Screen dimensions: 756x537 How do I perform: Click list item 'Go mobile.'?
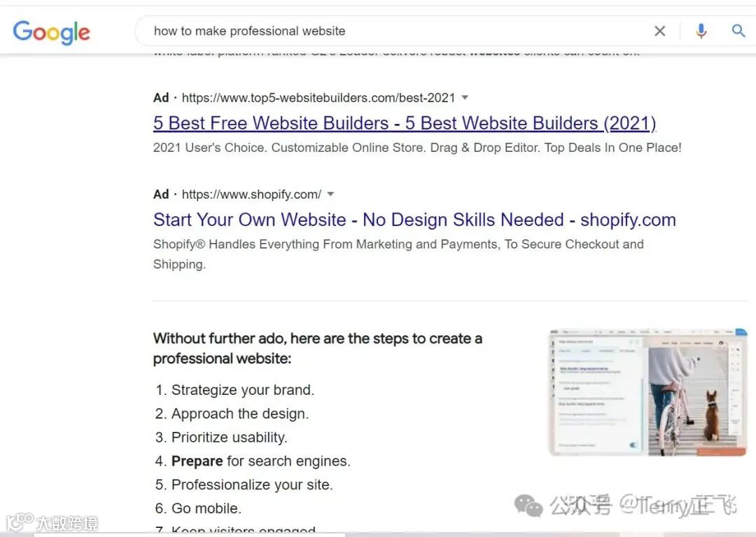206,508
